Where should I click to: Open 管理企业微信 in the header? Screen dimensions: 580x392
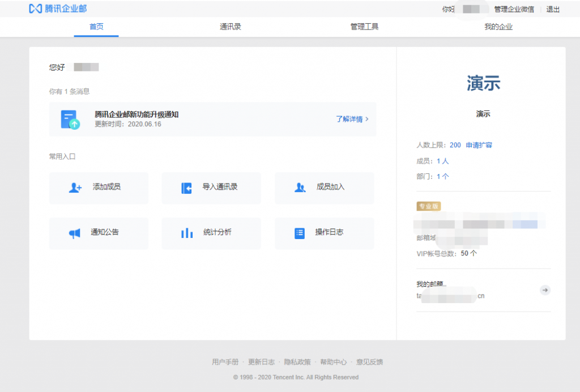(514, 10)
